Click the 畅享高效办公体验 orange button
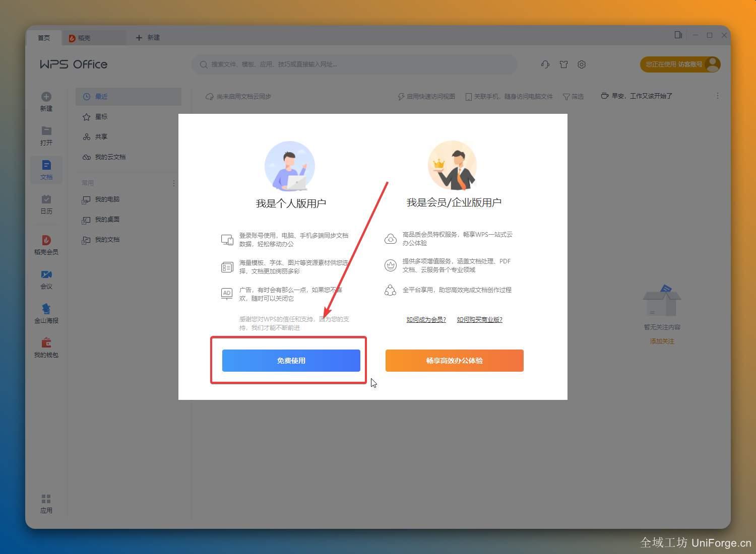Screen dimensions: 756x554 click(455, 361)
